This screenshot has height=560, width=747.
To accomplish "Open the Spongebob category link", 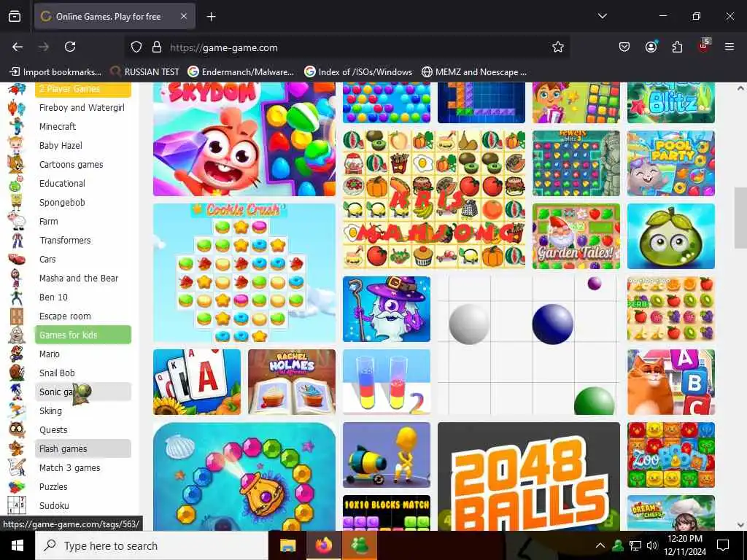I will tap(62, 203).
